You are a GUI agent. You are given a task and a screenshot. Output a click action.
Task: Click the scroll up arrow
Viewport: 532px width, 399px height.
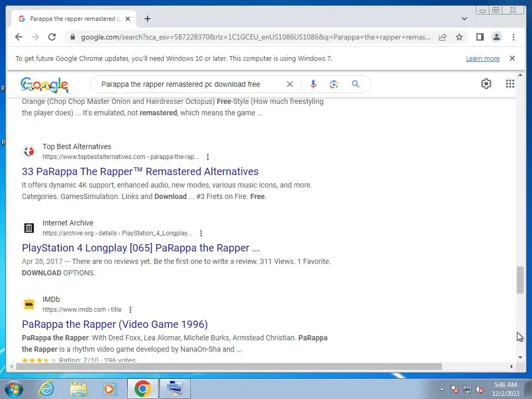pyautogui.click(x=520, y=75)
